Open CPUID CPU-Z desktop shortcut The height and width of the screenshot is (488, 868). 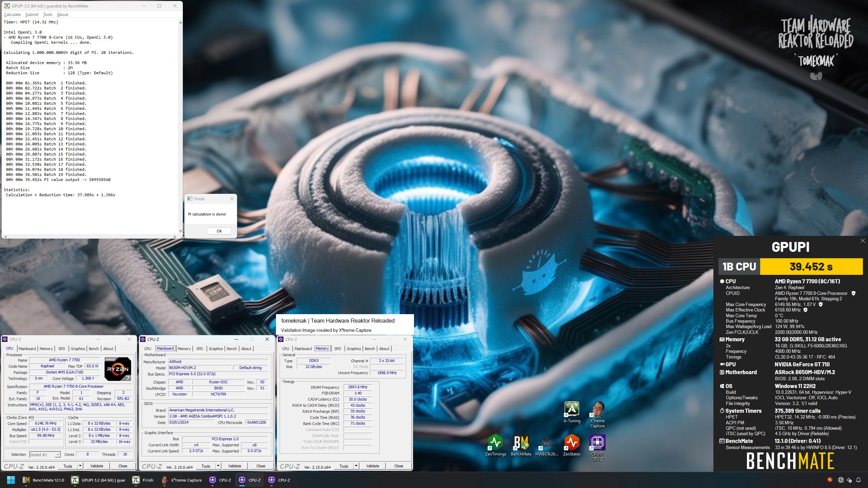tap(597, 448)
